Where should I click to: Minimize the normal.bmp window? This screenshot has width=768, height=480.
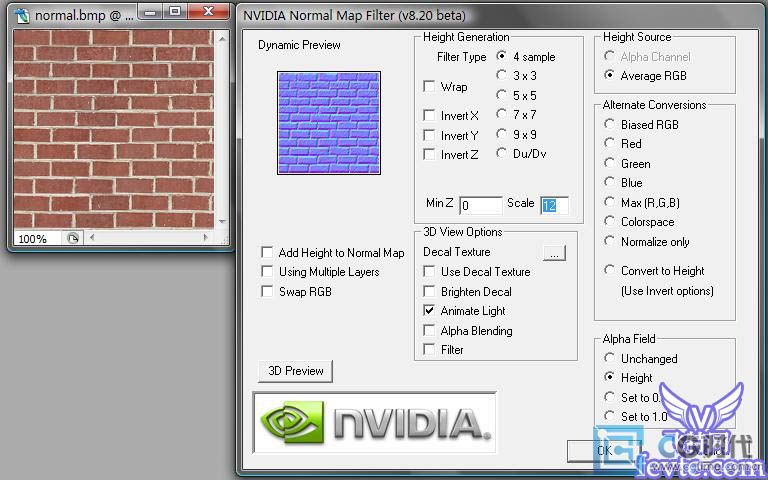(150, 12)
